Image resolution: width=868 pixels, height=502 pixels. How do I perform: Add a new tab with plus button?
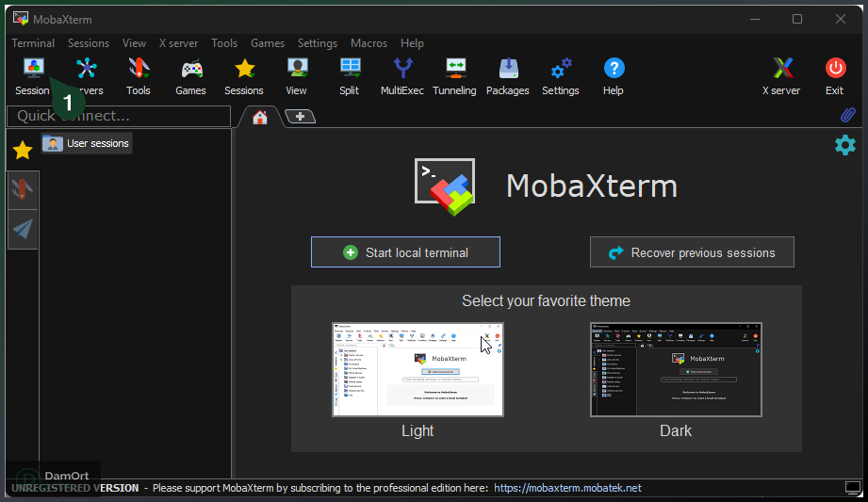(x=300, y=116)
